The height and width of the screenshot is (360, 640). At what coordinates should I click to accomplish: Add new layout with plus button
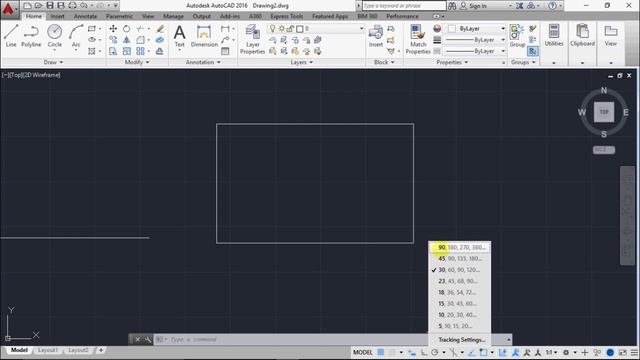(101, 350)
